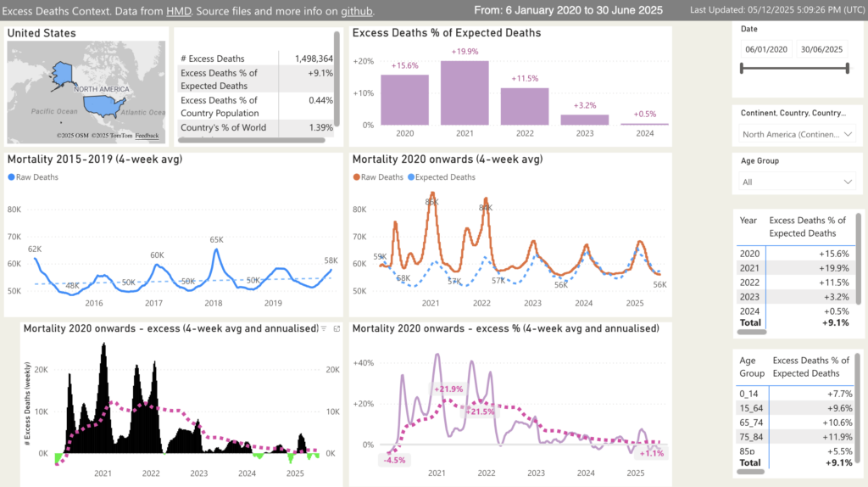Select the 2021 bar in excess chart
Screen dimensions: 868x487
pos(465,93)
